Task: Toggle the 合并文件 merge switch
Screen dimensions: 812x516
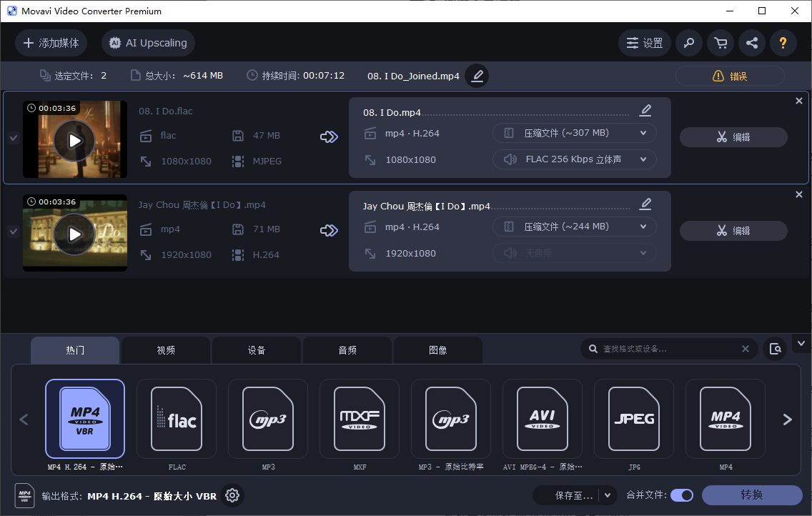Action: [x=681, y=495]
